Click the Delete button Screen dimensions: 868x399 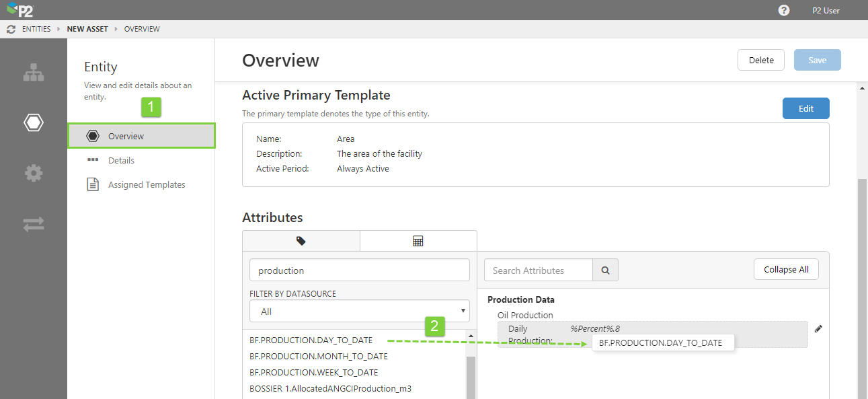761,60
